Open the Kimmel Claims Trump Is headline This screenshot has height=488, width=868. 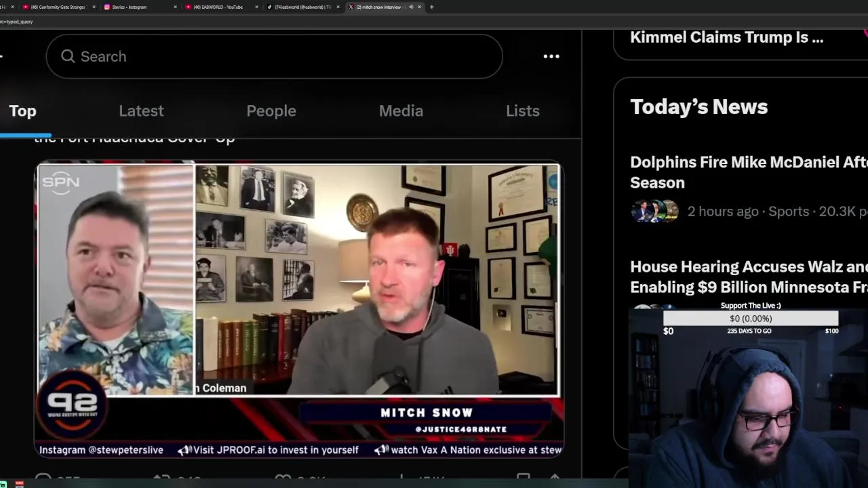pyautogui.click(x=727, y=37)
